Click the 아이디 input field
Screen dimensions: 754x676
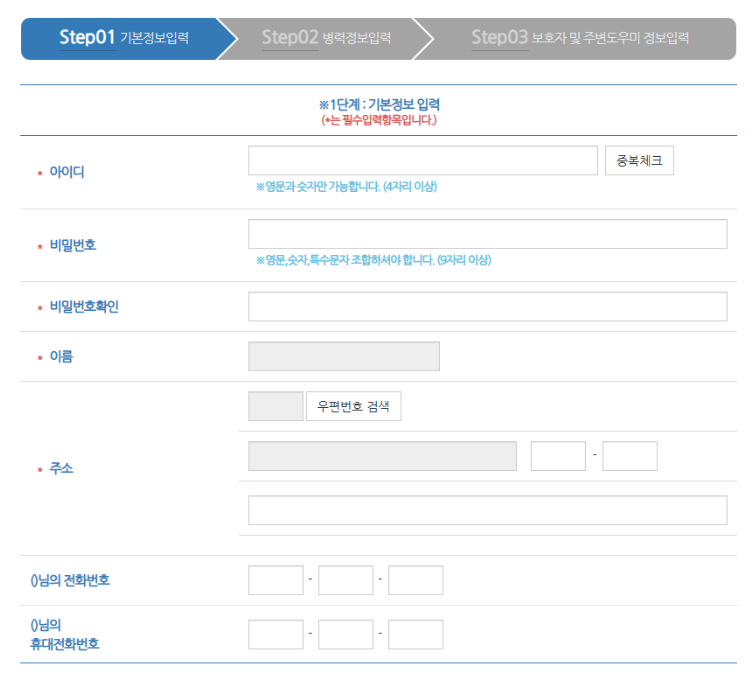[423, 161]
